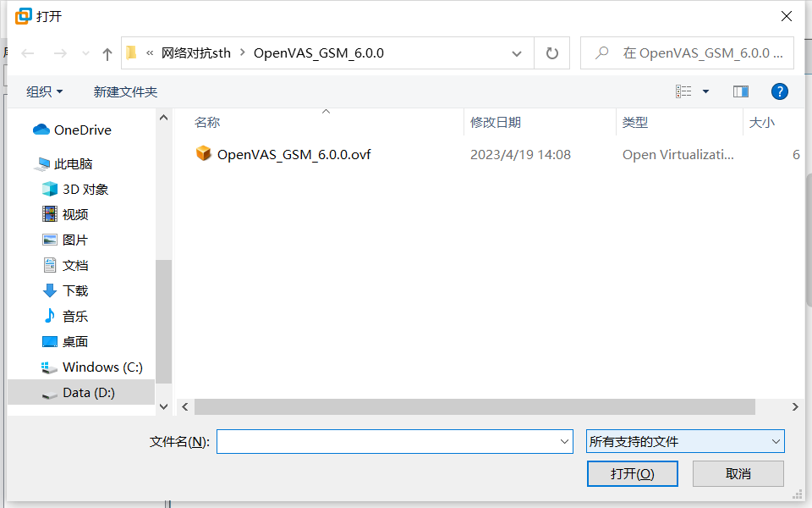
Task: Click the navigation pane scrollbar thumb
Action: tap(163, 322)
